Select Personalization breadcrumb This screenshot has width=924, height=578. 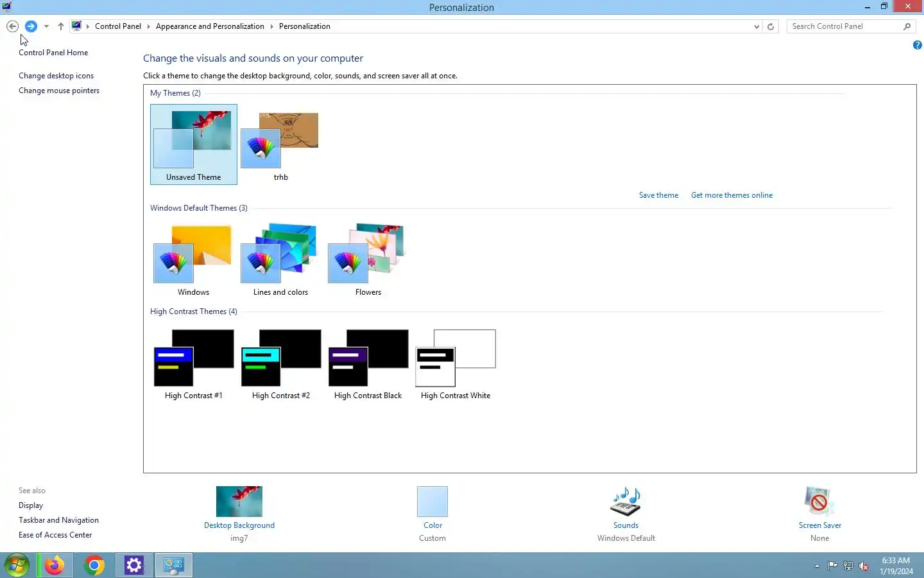coord(305,26)
